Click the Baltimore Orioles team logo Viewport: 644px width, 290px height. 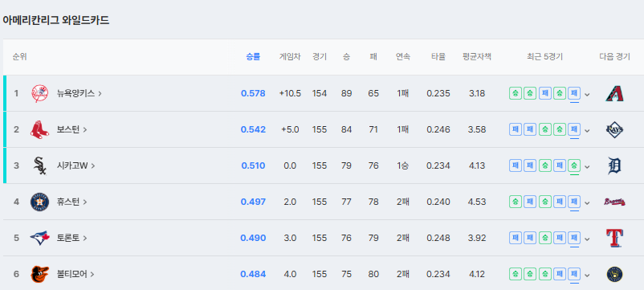40,275
